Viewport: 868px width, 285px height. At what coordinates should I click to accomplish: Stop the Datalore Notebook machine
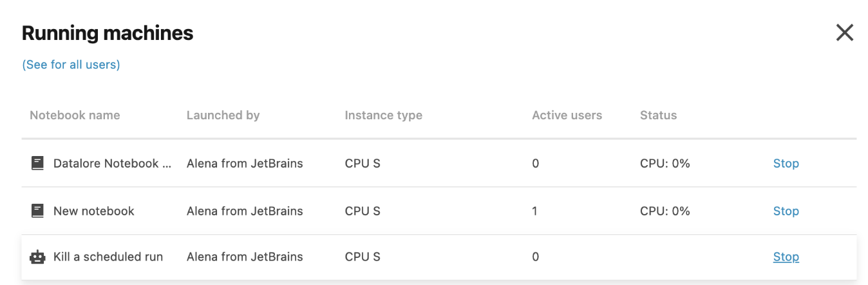pyautogui.click(x=786, y=164)
